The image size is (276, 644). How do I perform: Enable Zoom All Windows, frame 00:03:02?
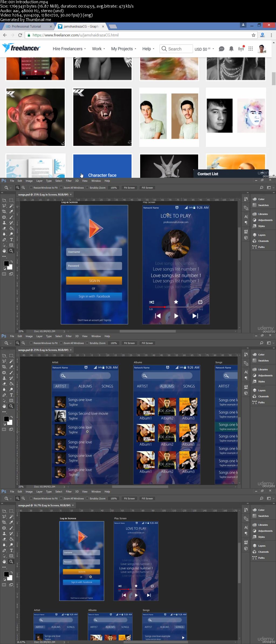point(61,343)
